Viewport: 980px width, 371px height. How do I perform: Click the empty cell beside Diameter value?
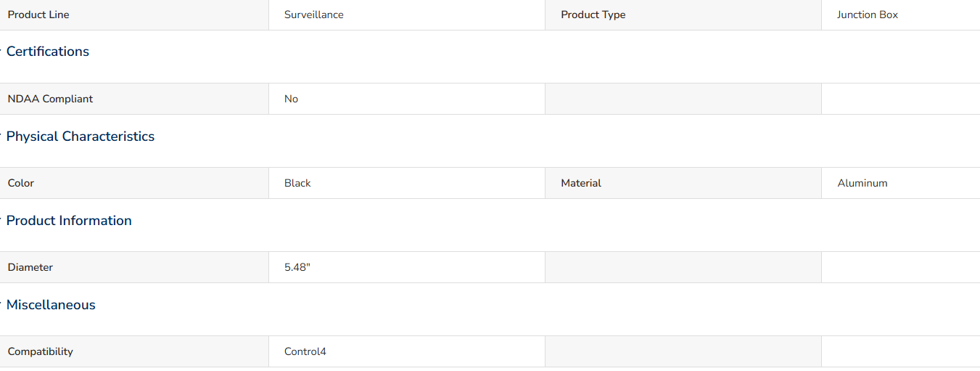[683, 267]
